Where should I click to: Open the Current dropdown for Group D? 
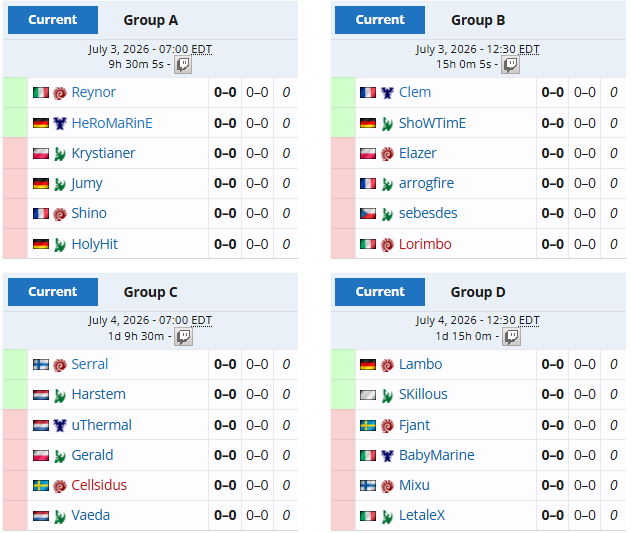click(380, 292)
